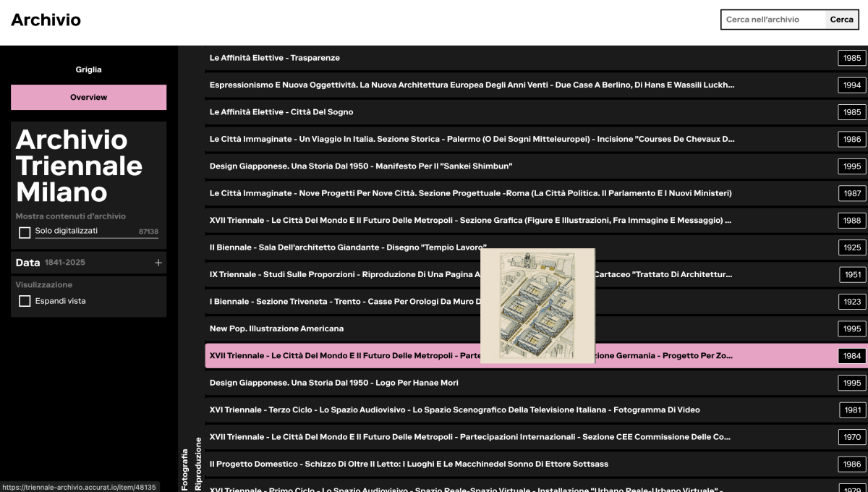868x492 pixels.
Task: Toggle the Espandi vista checkbox
Action: tap(25, 301)
